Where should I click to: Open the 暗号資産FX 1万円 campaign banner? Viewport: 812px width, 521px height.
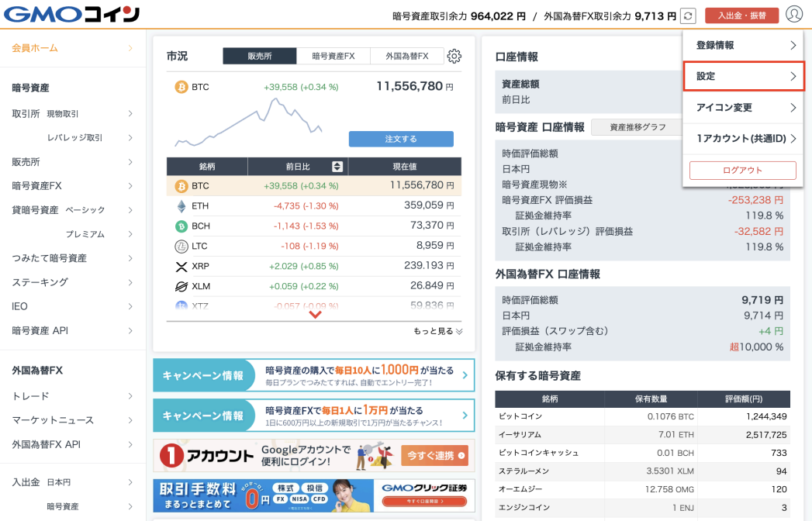coord(314,416)
